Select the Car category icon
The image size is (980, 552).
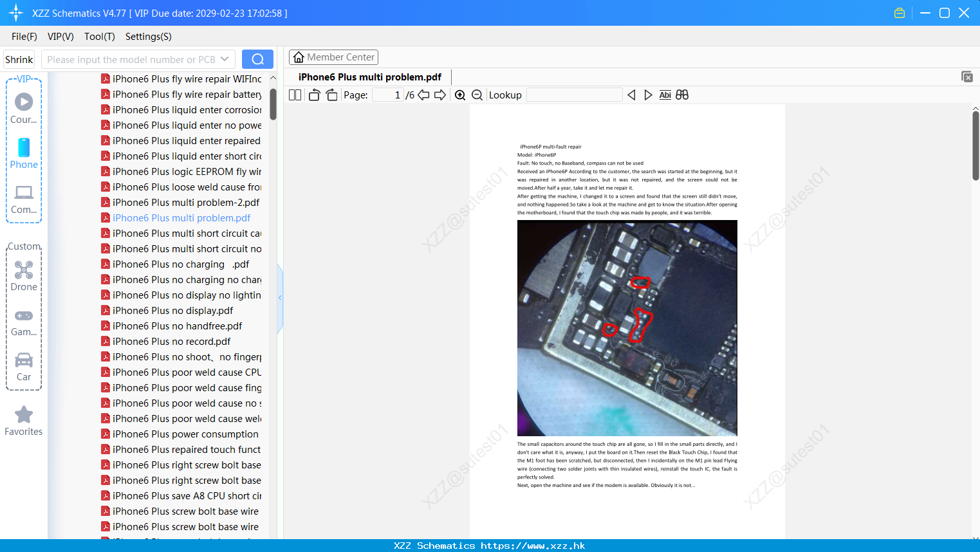[24, 367]
